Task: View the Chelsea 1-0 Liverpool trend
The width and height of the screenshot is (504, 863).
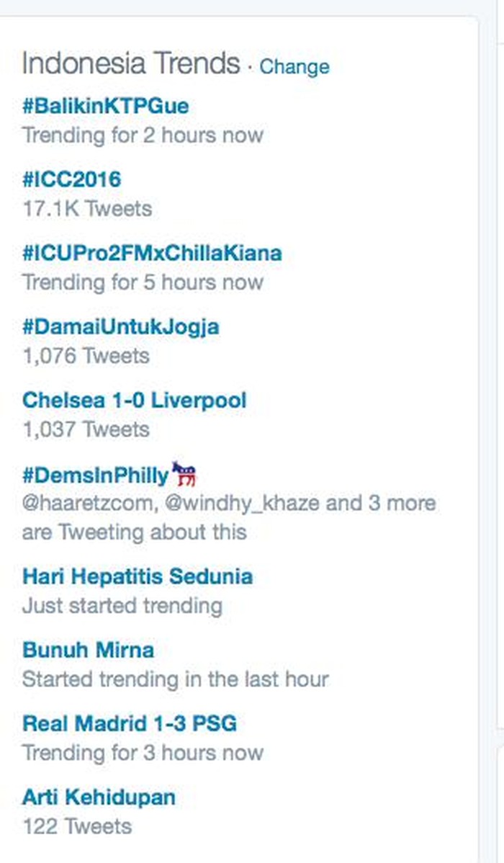Action: click(134, 400)
